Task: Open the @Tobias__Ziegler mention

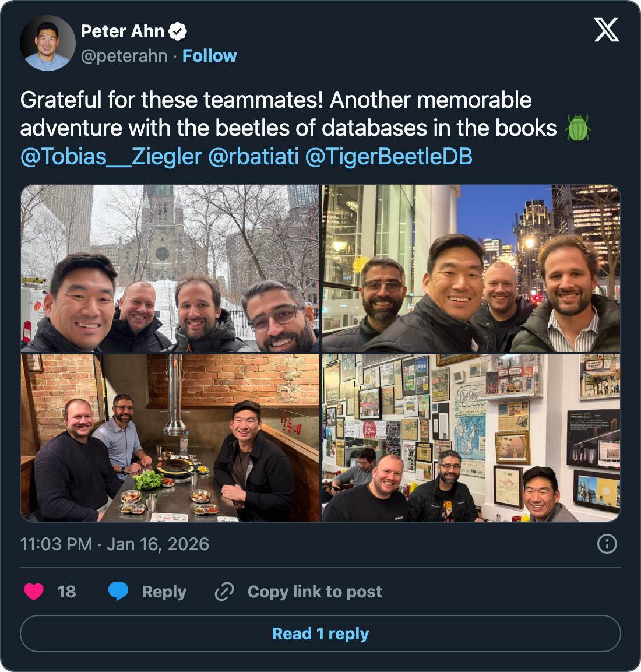Action: [x=111, y=156]
